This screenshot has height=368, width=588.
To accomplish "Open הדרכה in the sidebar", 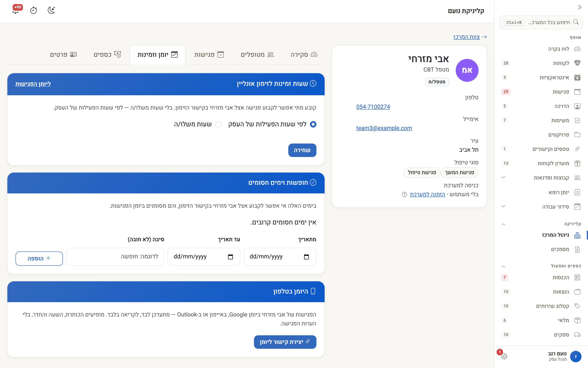I will 541,106.
